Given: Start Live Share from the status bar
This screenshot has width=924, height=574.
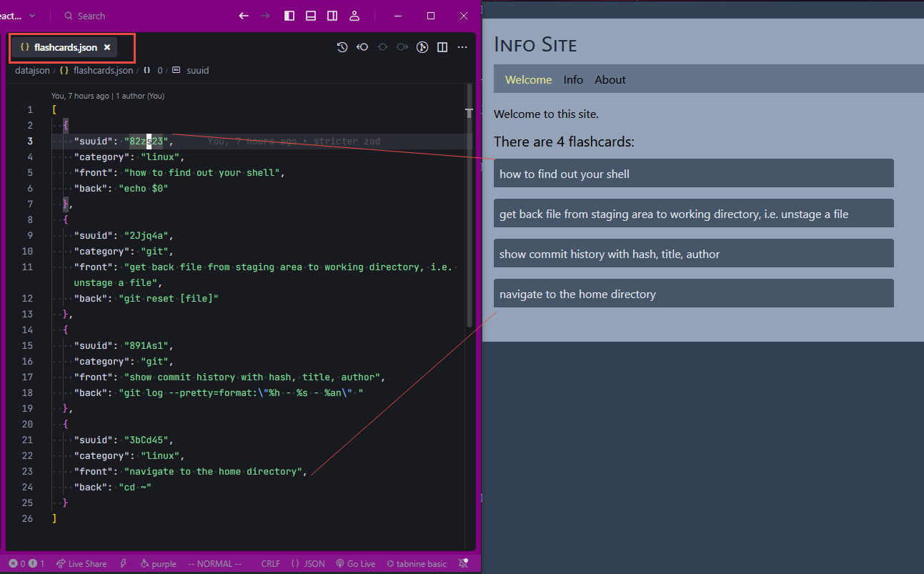Looking at the screenshot, I should click(81, 564).
